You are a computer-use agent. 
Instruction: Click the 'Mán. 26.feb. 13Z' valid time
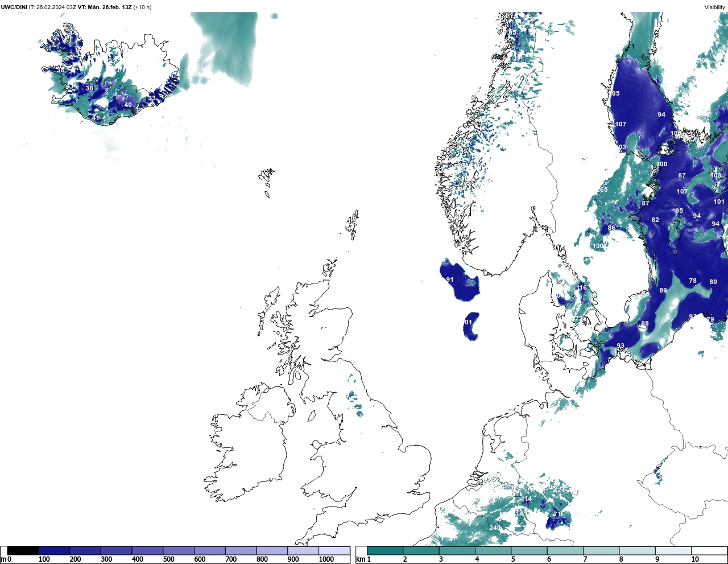pos(109,7)
